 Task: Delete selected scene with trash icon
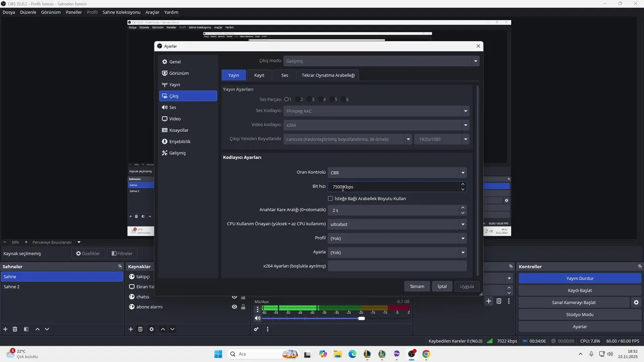[15, 329]
